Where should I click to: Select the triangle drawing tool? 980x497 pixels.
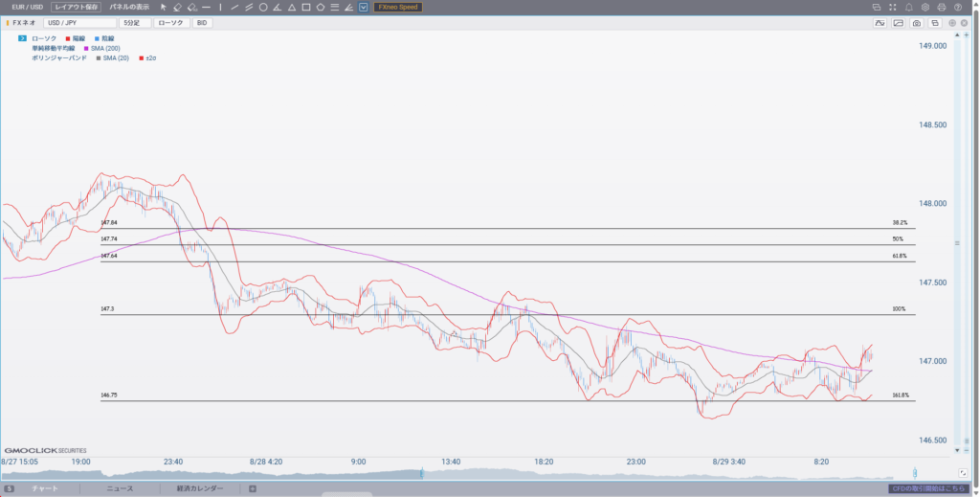click(292, 8)
